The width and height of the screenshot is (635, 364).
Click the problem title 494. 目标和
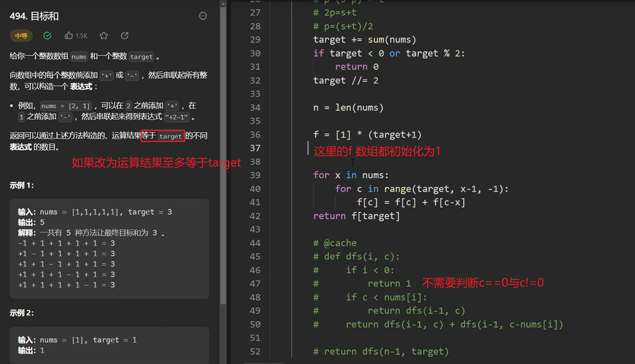coord(34,16)
